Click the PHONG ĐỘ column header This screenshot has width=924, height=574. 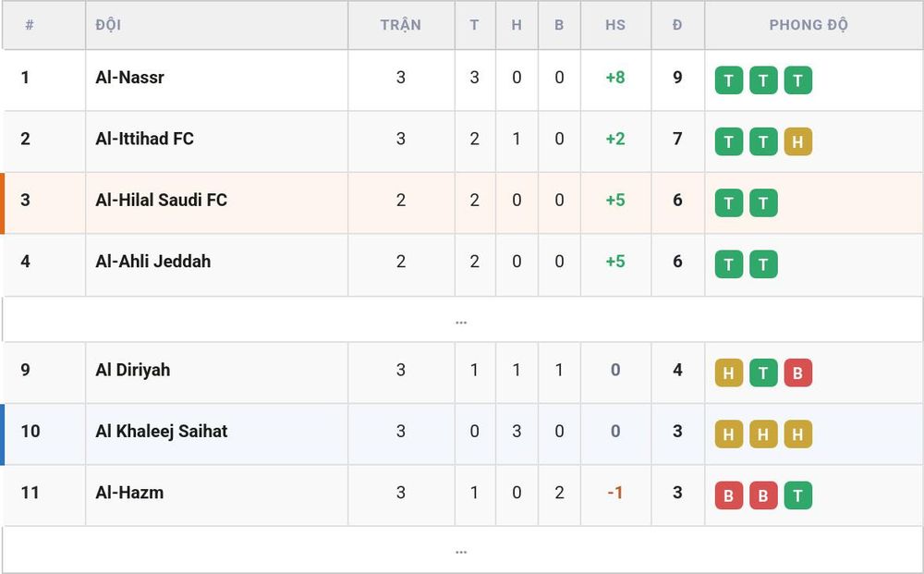808,25
